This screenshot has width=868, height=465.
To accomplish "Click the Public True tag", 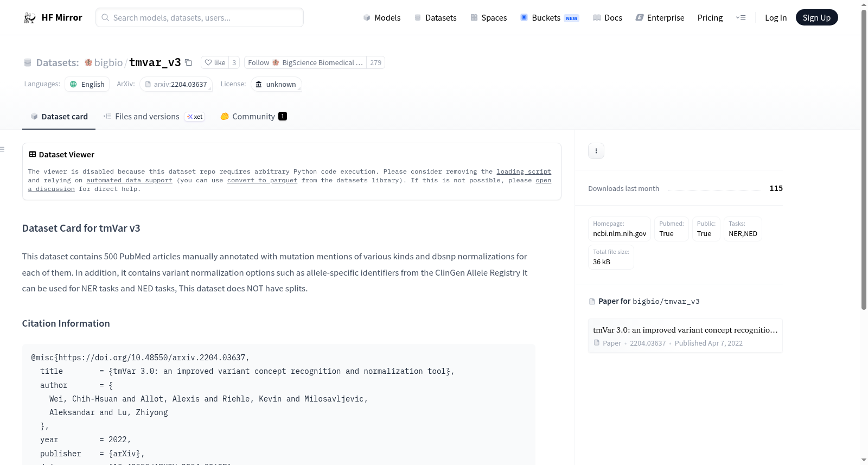I will click(x=706, y=229).
